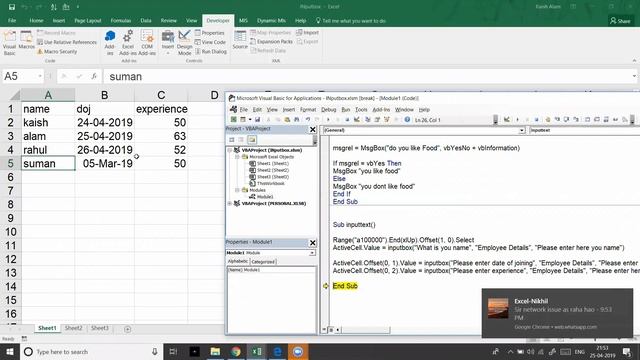Image resolution: width=640 pixels, height=360 pixels.
Task: Open the Macros dialog in Developer ribbon
Action: (x=27, y=40)
